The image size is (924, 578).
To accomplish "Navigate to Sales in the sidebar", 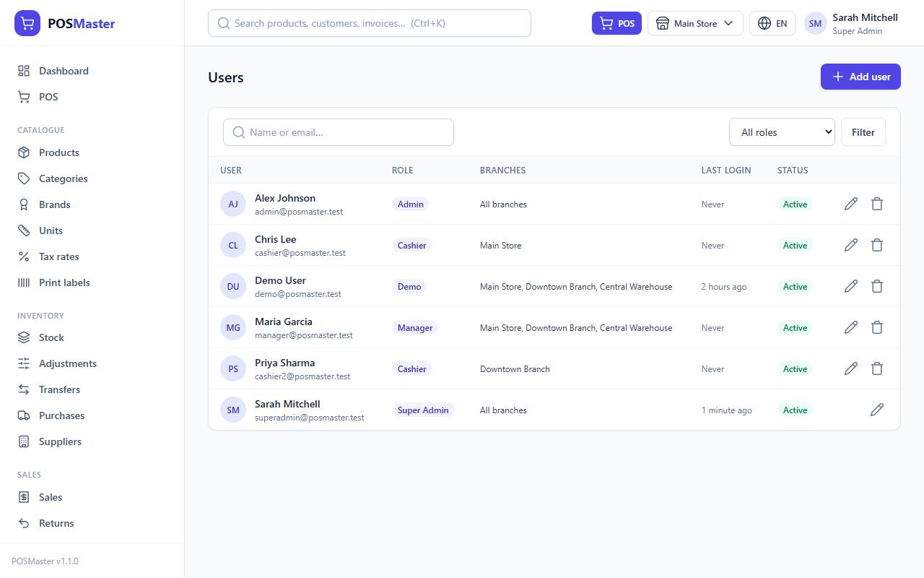I will [92, 497].
